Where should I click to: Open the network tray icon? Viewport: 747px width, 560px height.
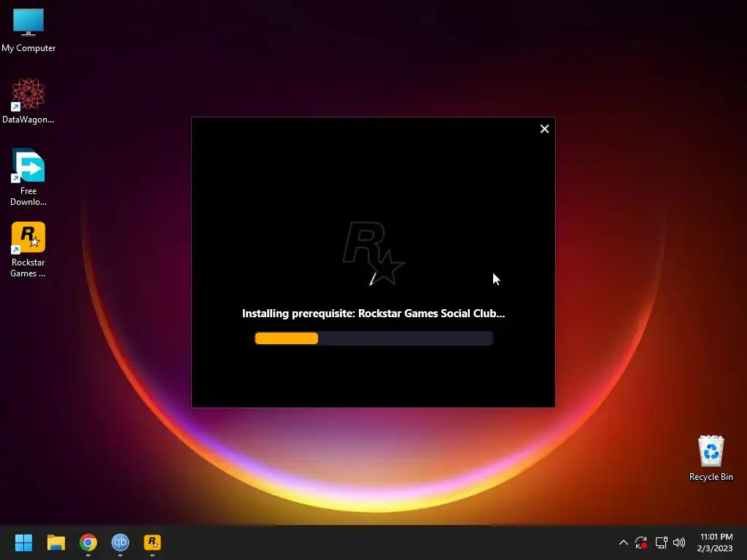click(661, 542)
